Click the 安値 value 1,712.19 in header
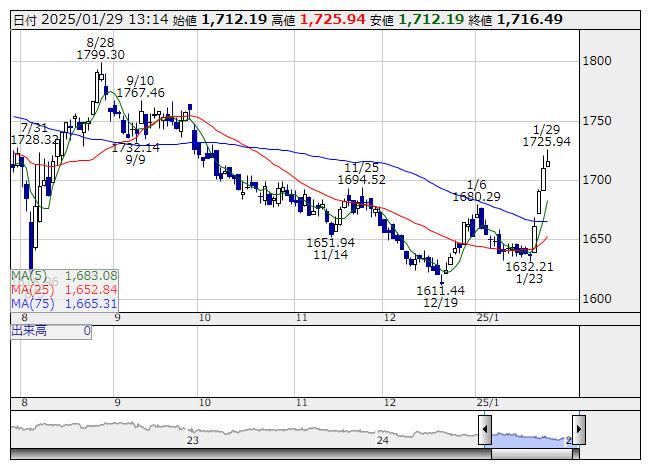Screen dimensions: 653x470 pyautogui.click(x=431, y=19)
